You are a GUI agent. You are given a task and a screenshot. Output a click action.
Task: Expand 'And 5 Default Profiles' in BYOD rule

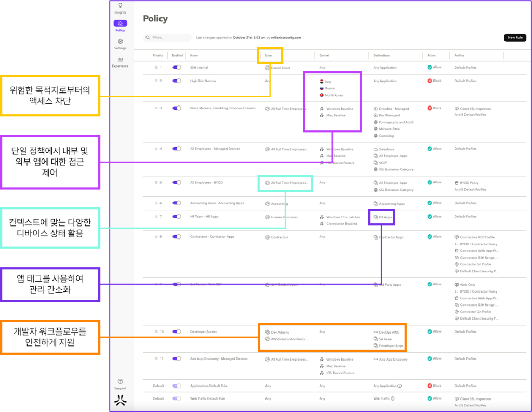coord(470,189)
